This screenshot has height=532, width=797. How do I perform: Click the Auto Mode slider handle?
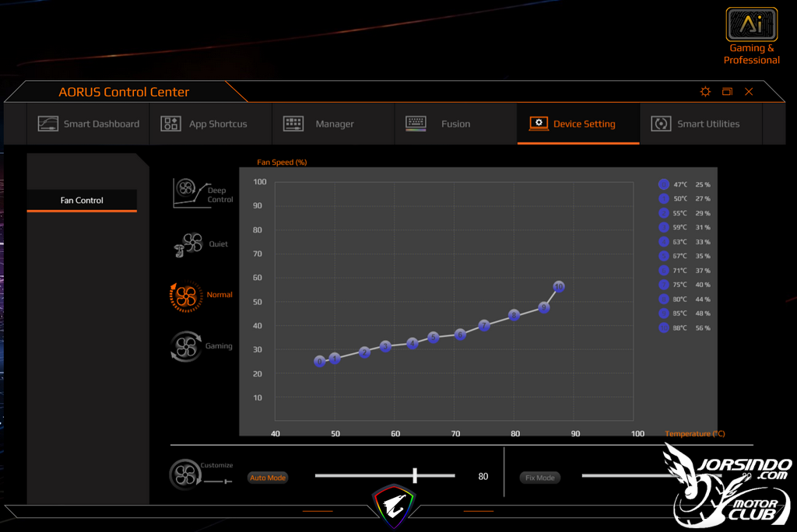click(x=416, y=475)
